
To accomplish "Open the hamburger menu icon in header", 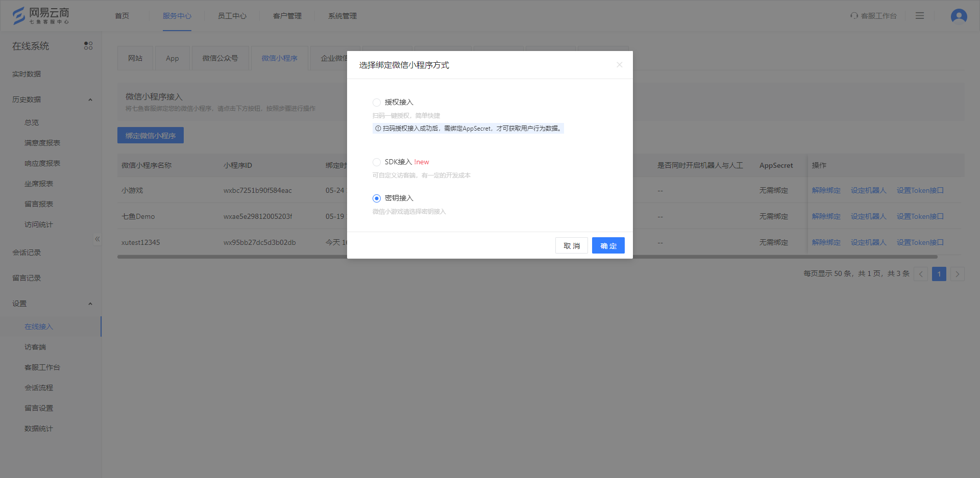I will coord(920,16).
